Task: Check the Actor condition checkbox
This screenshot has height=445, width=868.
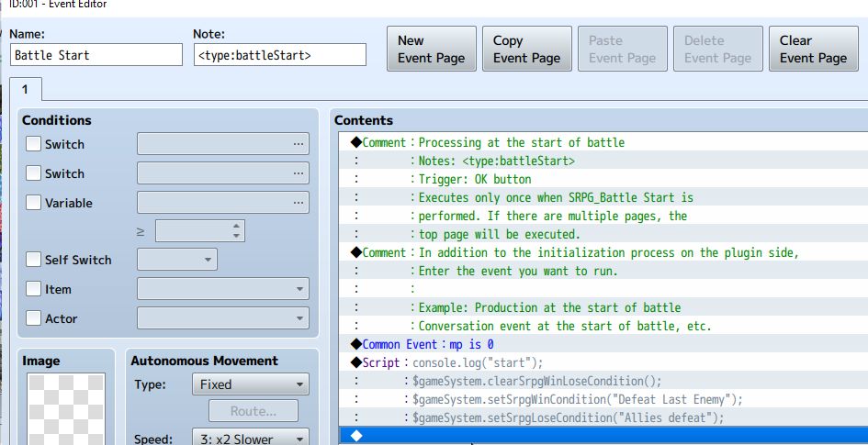Action: click(x=33, y=317)
